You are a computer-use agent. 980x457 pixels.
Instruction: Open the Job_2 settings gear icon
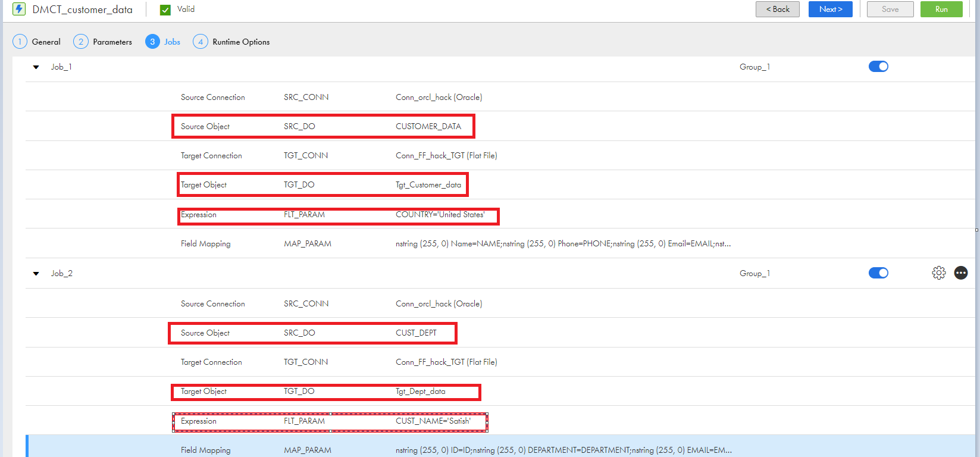pos(939,273)
